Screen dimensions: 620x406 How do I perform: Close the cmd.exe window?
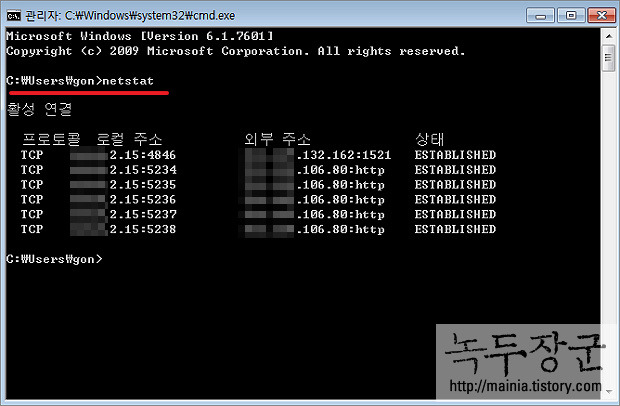coord(601,15)
